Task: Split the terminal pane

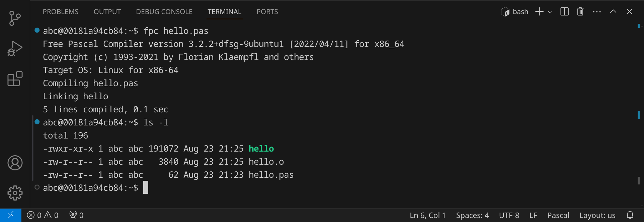Action: coord(564,12)
